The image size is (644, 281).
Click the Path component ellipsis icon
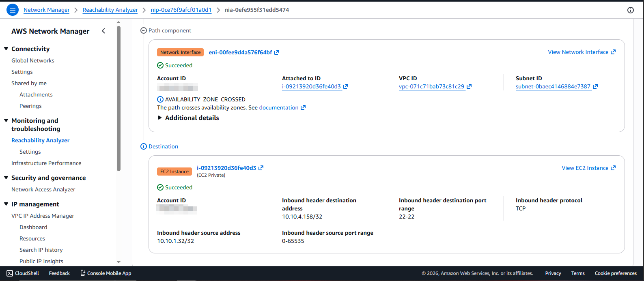(144, 30)
